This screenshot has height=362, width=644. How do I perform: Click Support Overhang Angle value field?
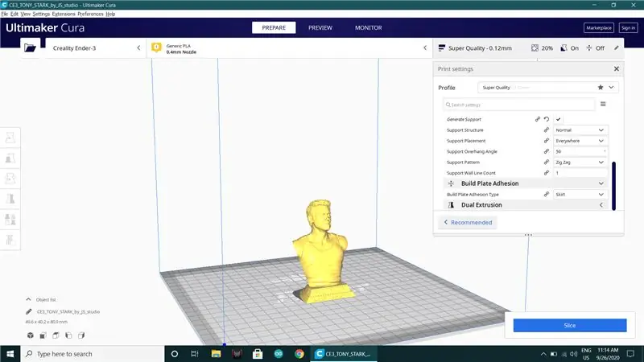pos(580,151)
